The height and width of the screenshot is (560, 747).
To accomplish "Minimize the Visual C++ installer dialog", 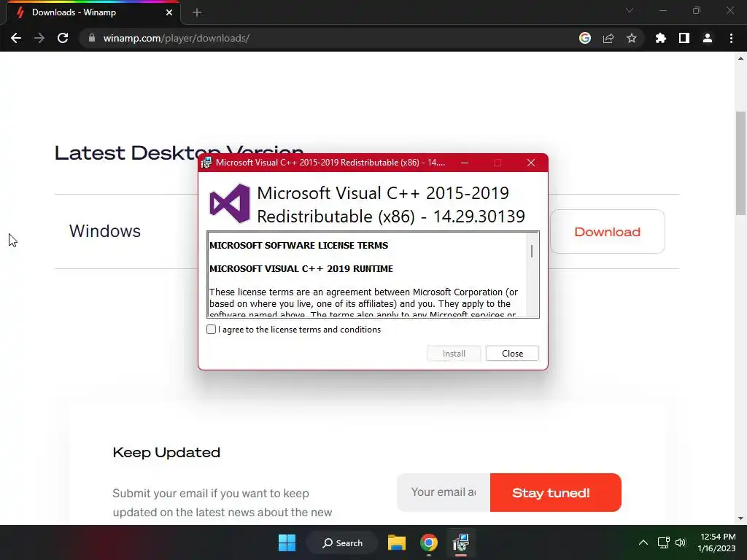I will click(465, 163).
